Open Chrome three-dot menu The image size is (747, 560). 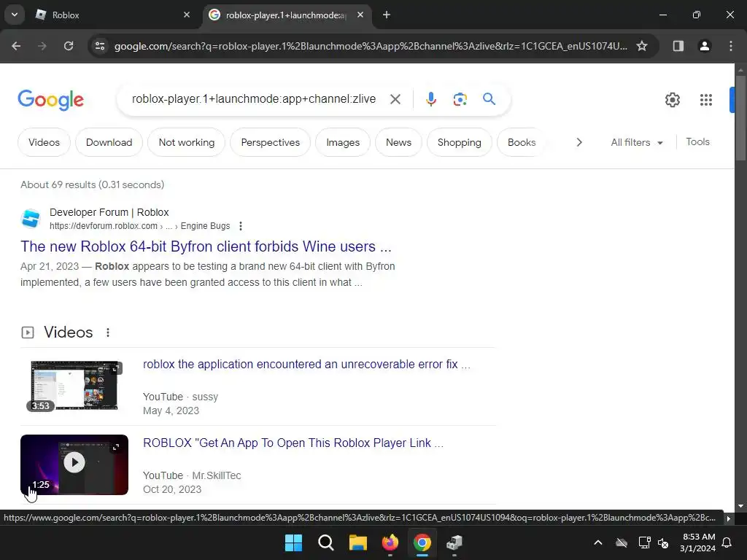730,46
